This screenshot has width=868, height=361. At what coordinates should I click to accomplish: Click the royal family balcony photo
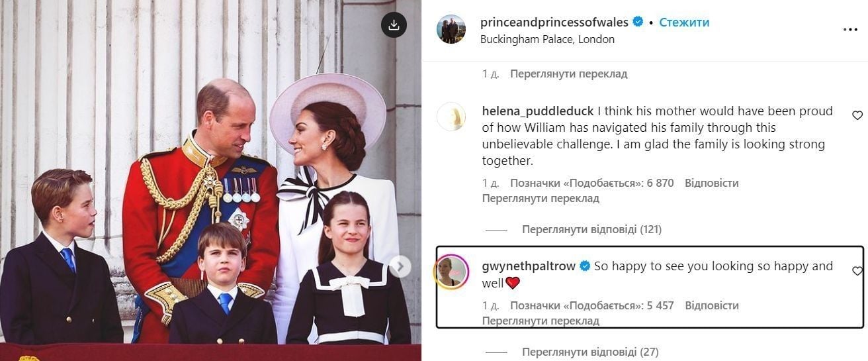[210, 180]
